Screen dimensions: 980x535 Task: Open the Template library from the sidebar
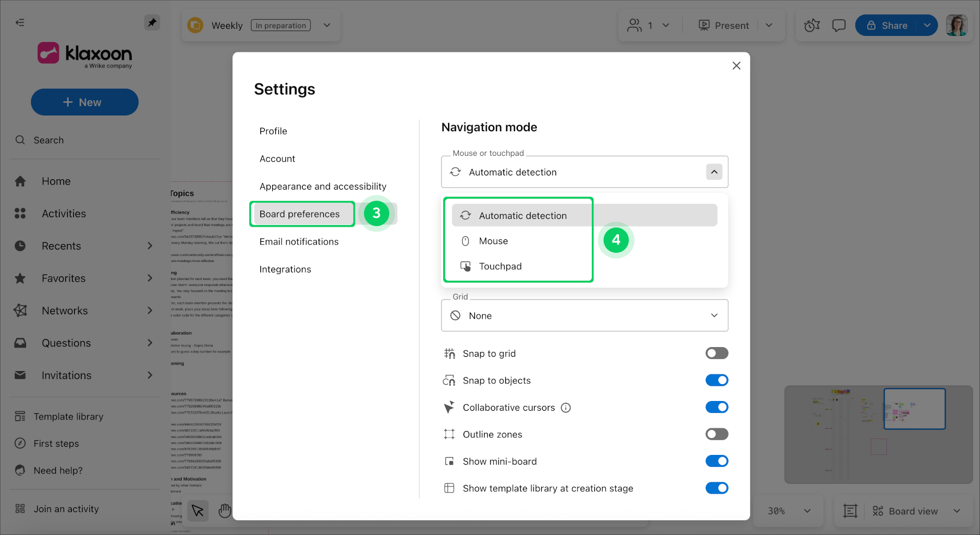pos(68,416)
